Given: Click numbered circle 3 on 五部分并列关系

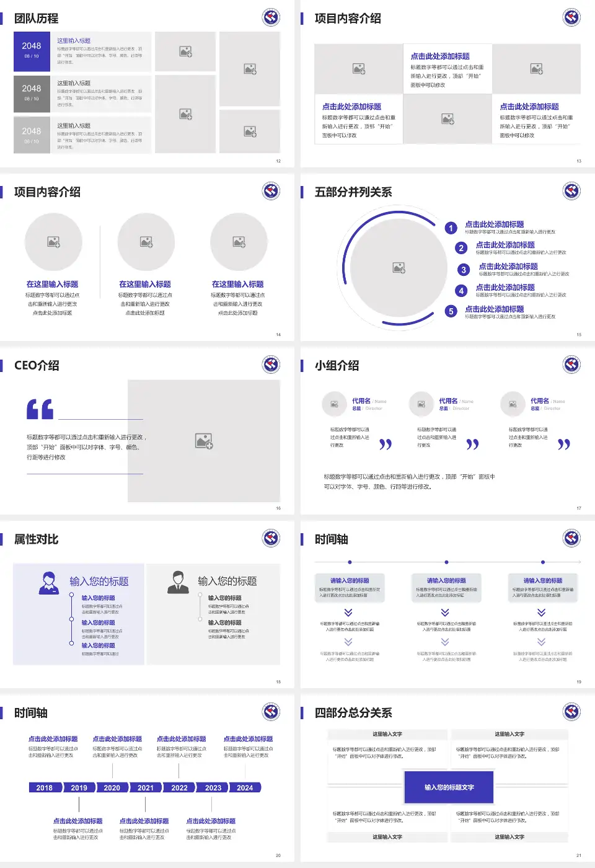Looking at the screenshot, I should click(464, 270).
